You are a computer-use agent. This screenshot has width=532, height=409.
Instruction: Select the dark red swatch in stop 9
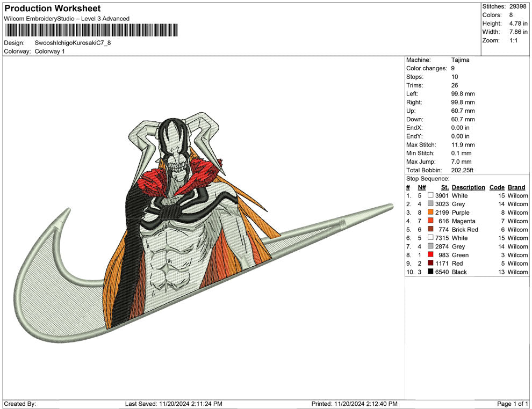click(x=430, y=264)
